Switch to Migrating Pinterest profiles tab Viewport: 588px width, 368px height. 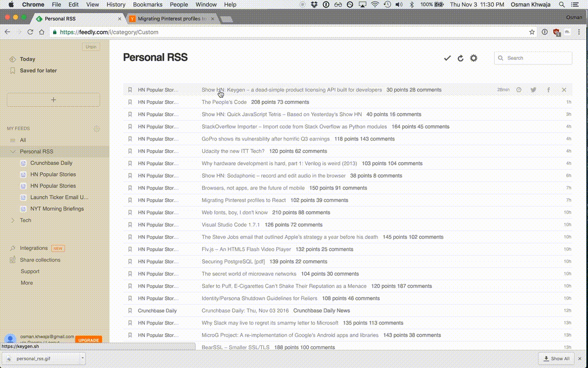click(172, 19)
